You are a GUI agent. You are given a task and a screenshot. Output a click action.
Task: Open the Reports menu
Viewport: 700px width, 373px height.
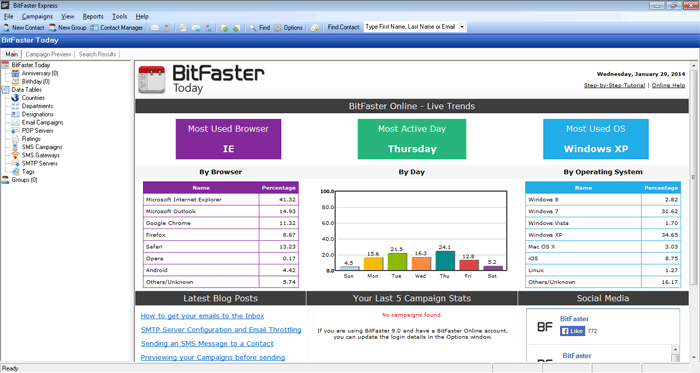pyautogui.click(x=93, y=17)
